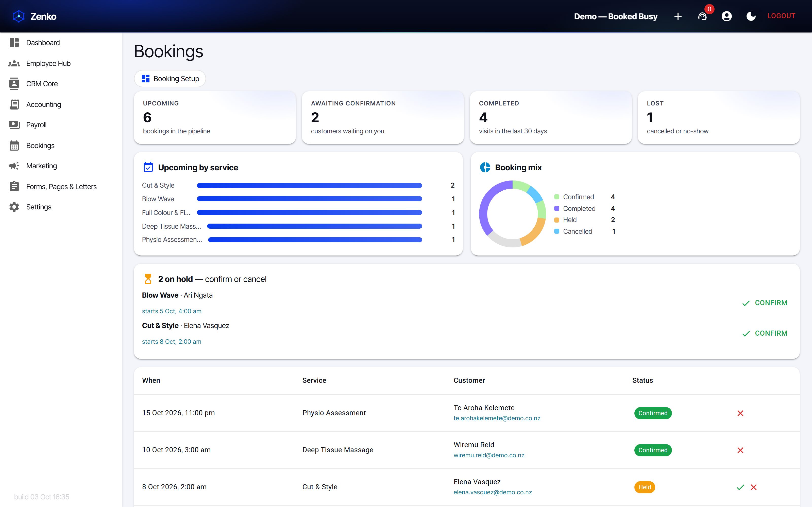The image size is (812, 507).
Task: Open the support headset notifications icon
Action: tap(702, 16)
